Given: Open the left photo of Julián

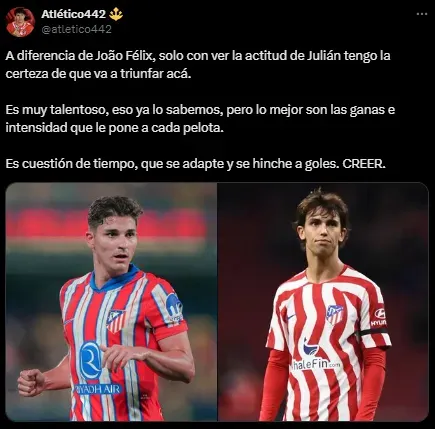Looking at the screenshot, I should (111, 302).
